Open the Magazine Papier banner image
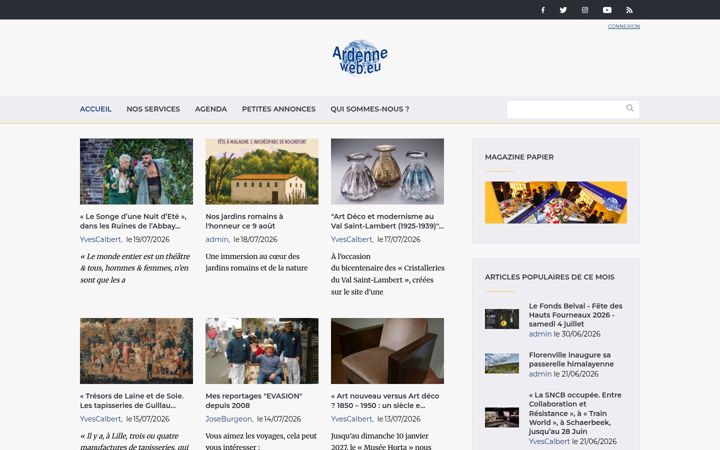 click(x=556, y=202)
